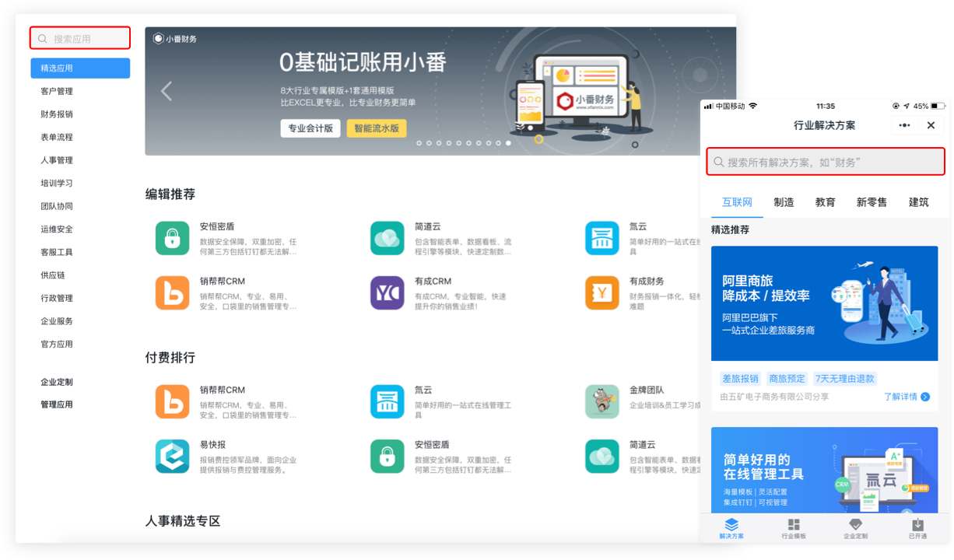Image resolution: width=954 pixels, height=560 pixels.
Task: Click the 小番财务 logo on the banner
Action: point(175,39)
